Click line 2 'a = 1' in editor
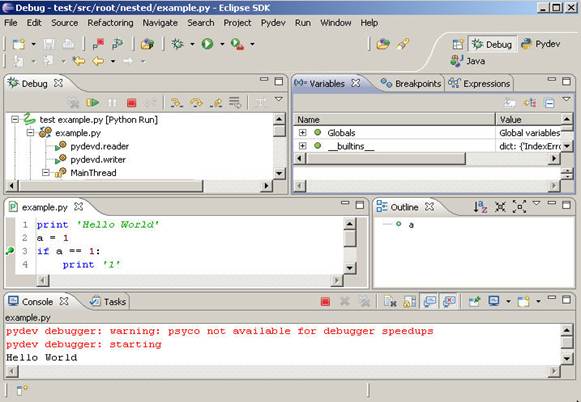The image size is (581, 402). [x=53, y=238]
